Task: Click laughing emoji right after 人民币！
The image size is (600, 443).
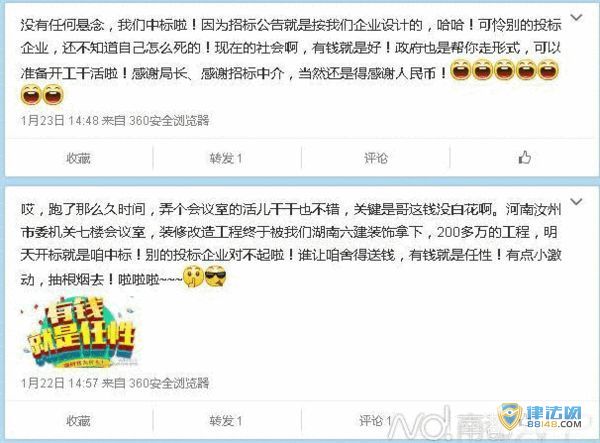Action: click(461, 70)
